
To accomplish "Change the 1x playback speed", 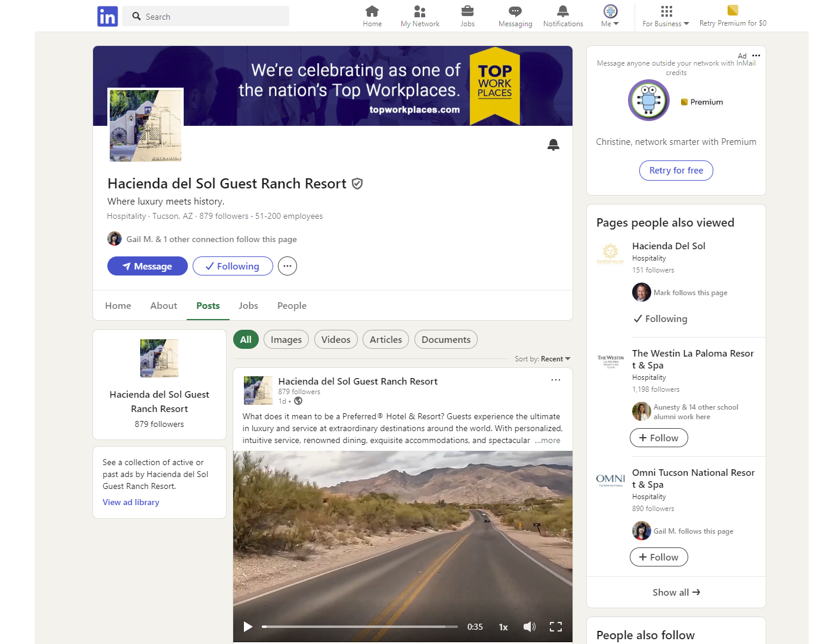I will (503, 627).
